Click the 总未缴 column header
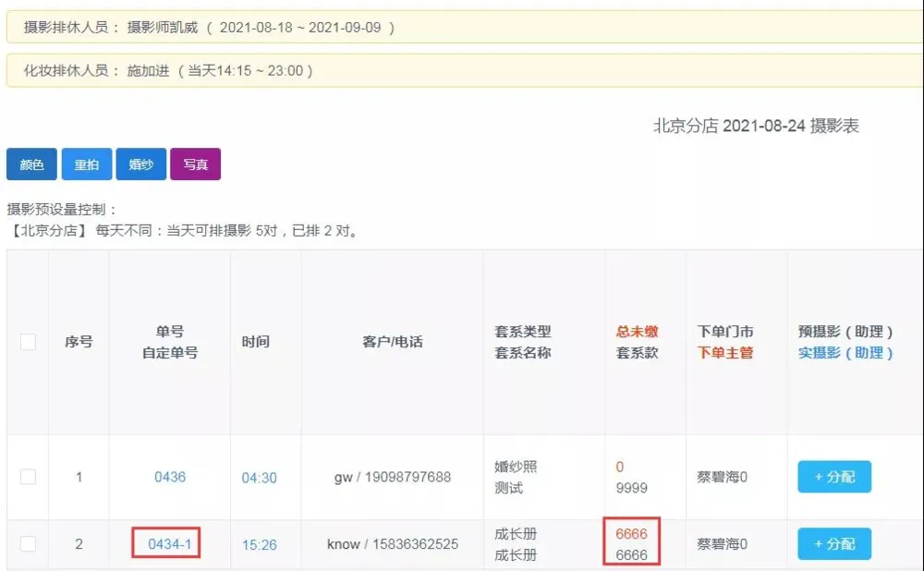This screenshot has height=571, width=924. 638,332
